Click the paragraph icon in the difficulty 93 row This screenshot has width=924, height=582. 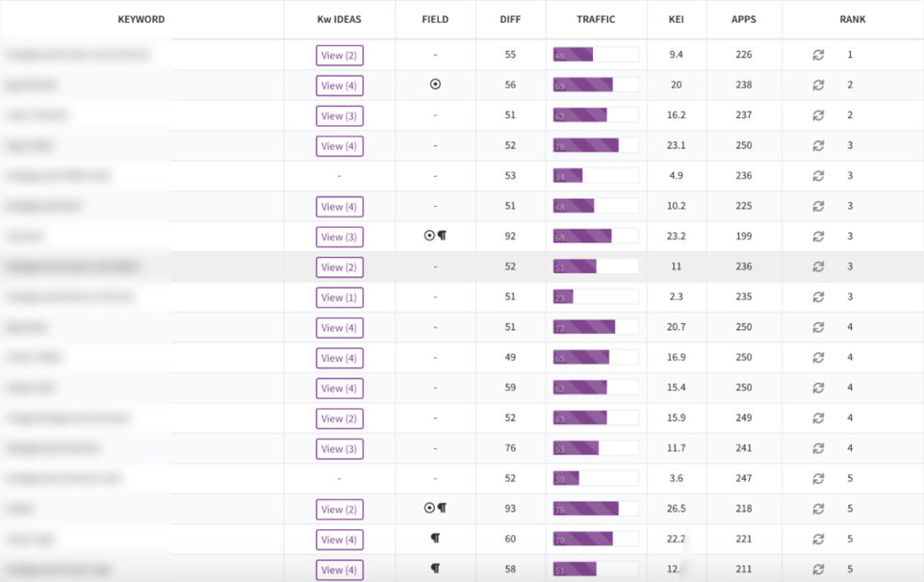tap(442, 508)
